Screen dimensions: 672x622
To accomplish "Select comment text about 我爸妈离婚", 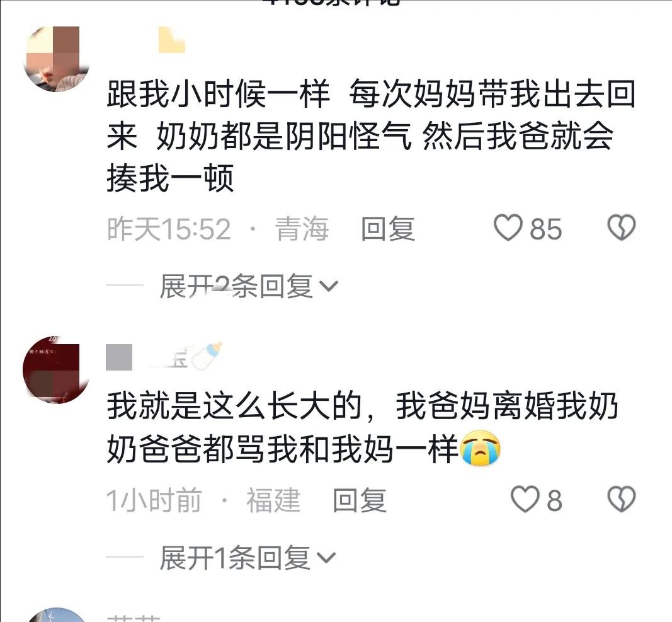I will coord(362,427).
